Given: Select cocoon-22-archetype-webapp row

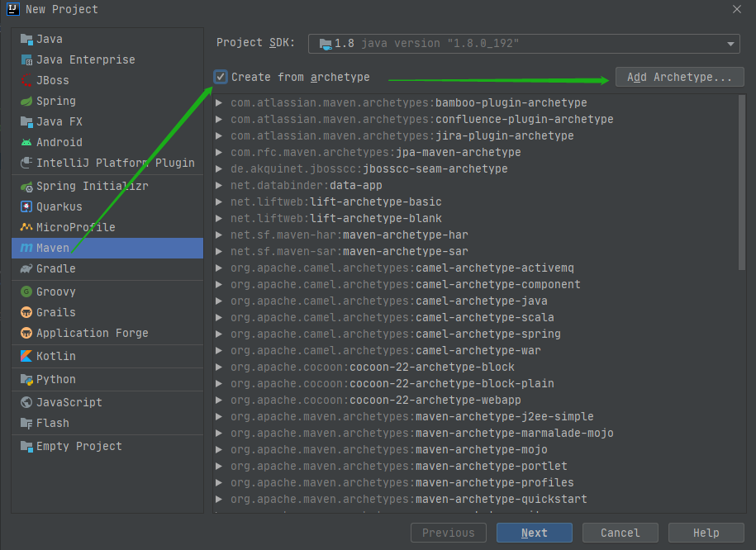Looking at the screenshot, I should [x=475, y=400].
